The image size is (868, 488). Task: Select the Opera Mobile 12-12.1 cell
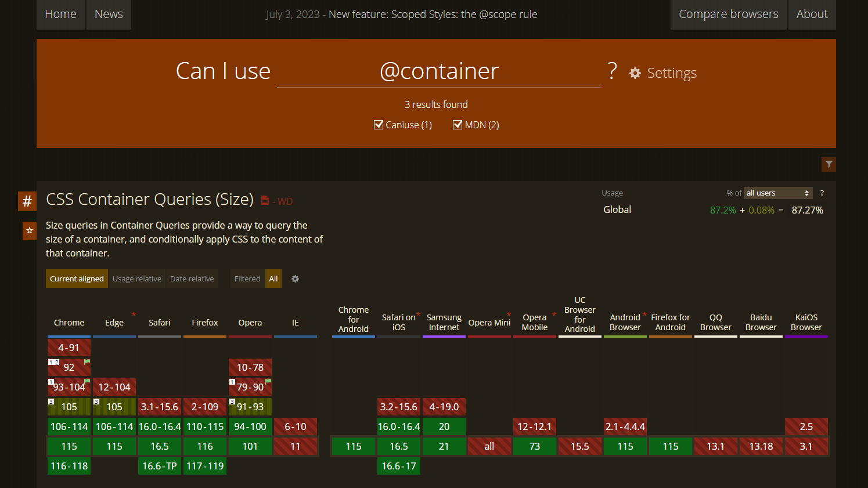pyautogui.click(x=535, y=426)
